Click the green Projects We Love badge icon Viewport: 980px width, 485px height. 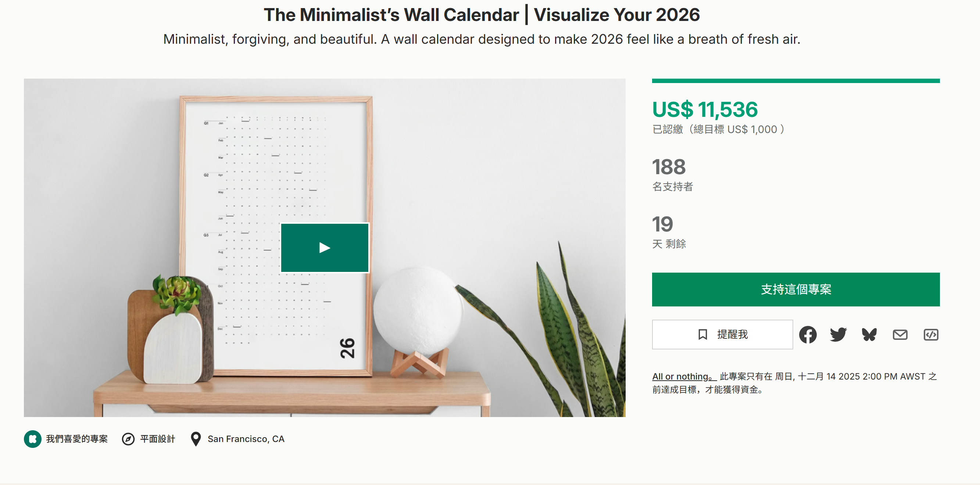click(33, 439)
